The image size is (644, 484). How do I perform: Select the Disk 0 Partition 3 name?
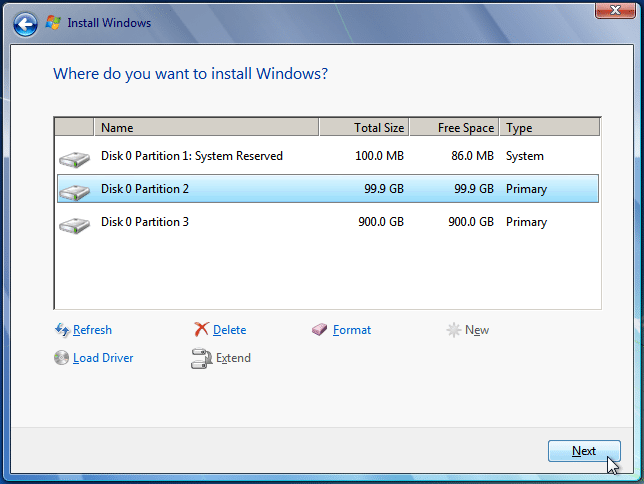pyautogui.click(x=145, y=222)
